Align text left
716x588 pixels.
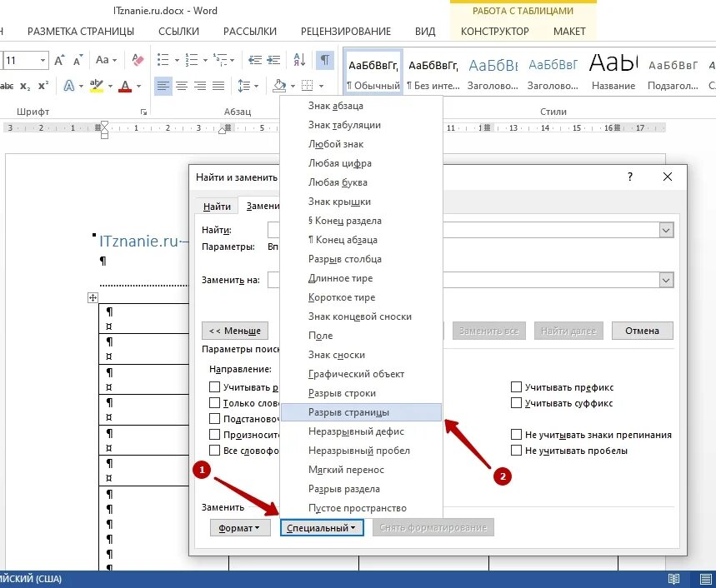tap(163, 86)
